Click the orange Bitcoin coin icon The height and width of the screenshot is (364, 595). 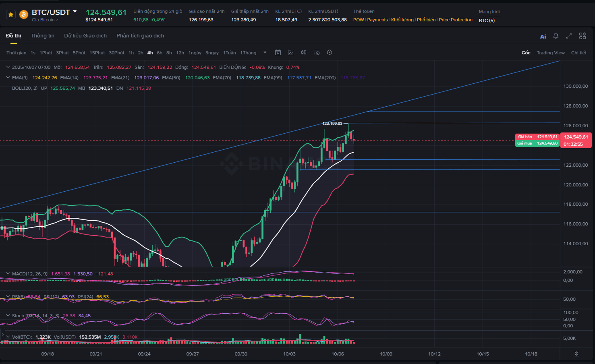(x=24, y=15)
